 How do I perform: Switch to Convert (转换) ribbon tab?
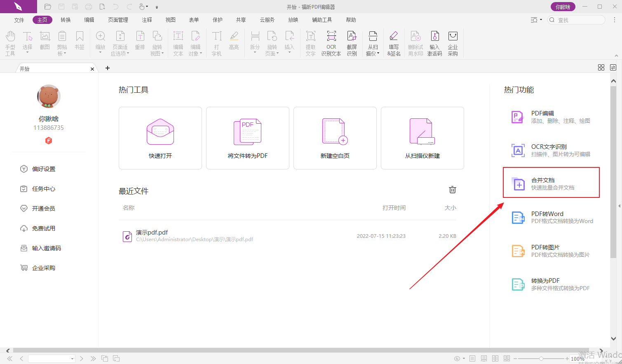(66, 20)
